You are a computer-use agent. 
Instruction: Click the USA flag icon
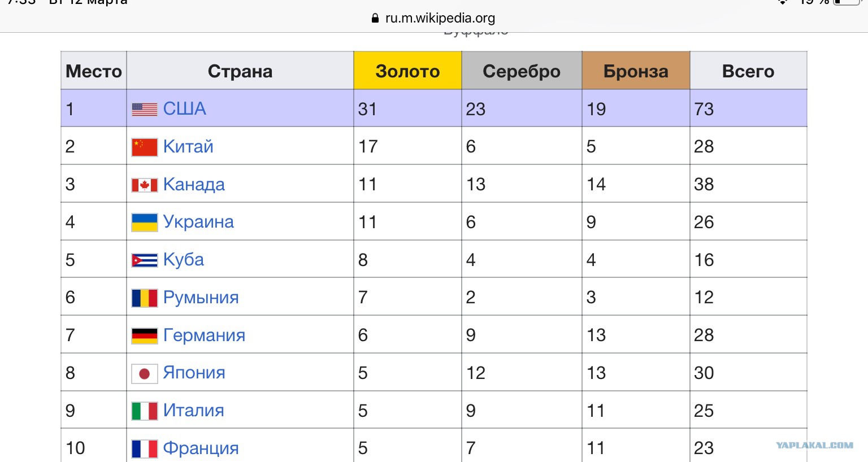tap(145, 110)
